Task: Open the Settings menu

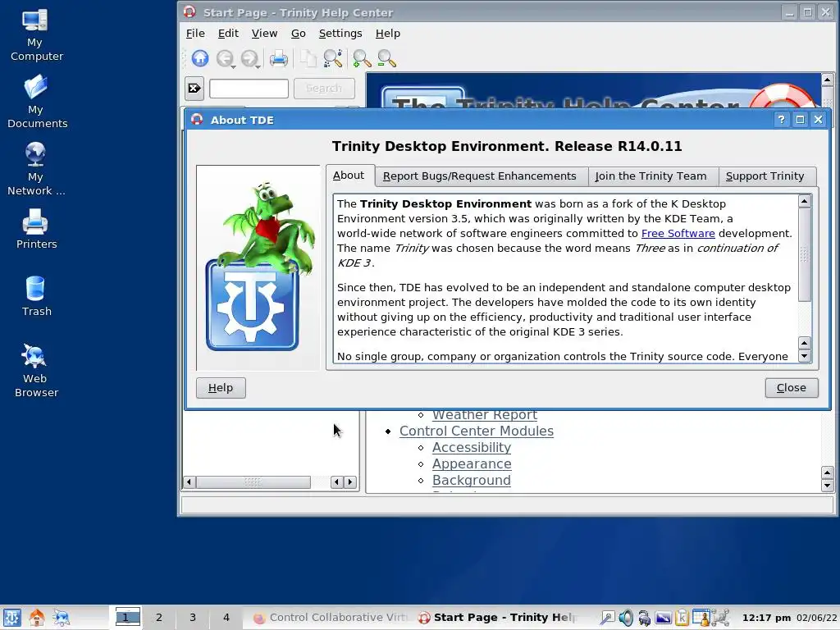Action: pyautogui.click(x=340, y=33)
